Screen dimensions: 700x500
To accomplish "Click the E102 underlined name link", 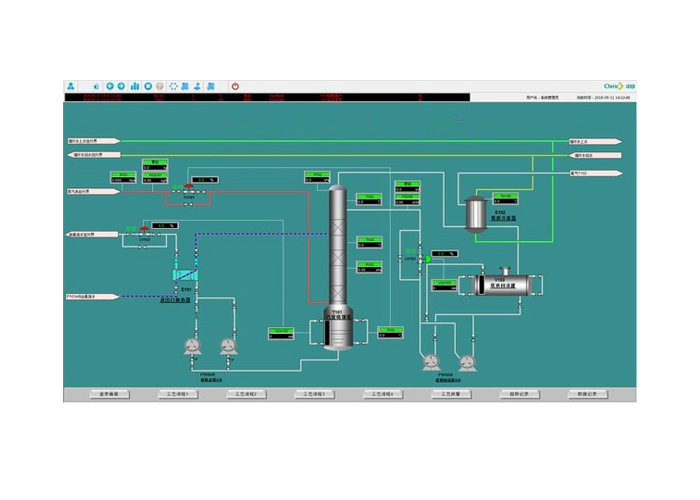I will (504, 218).
